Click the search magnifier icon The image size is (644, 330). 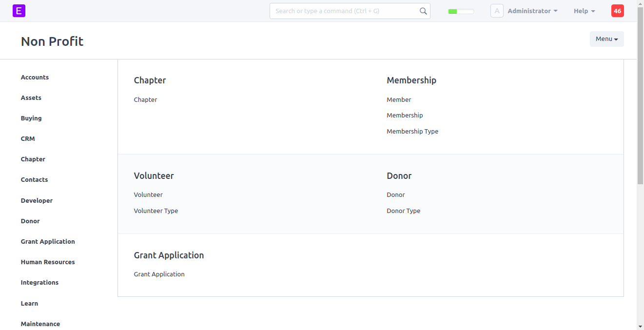(423, 11)
